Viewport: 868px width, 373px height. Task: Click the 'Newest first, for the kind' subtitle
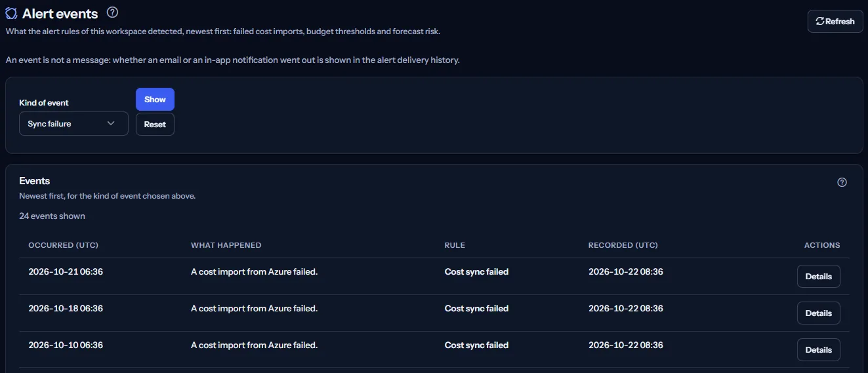(108, 195)
